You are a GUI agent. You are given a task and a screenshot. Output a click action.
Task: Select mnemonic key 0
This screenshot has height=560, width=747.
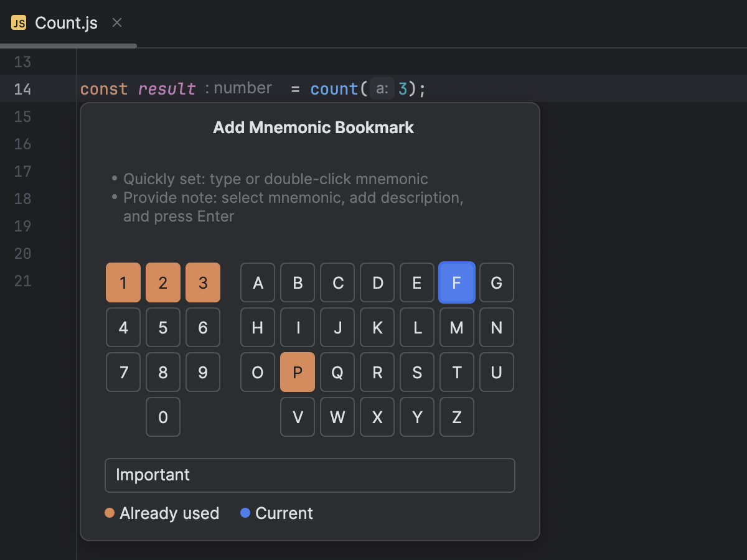click(162, 417)
